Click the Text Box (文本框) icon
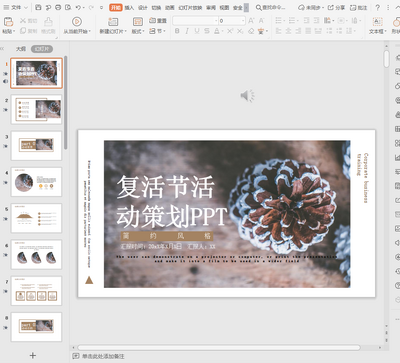Viewport: 400px width, 363px height. point(377,22)
